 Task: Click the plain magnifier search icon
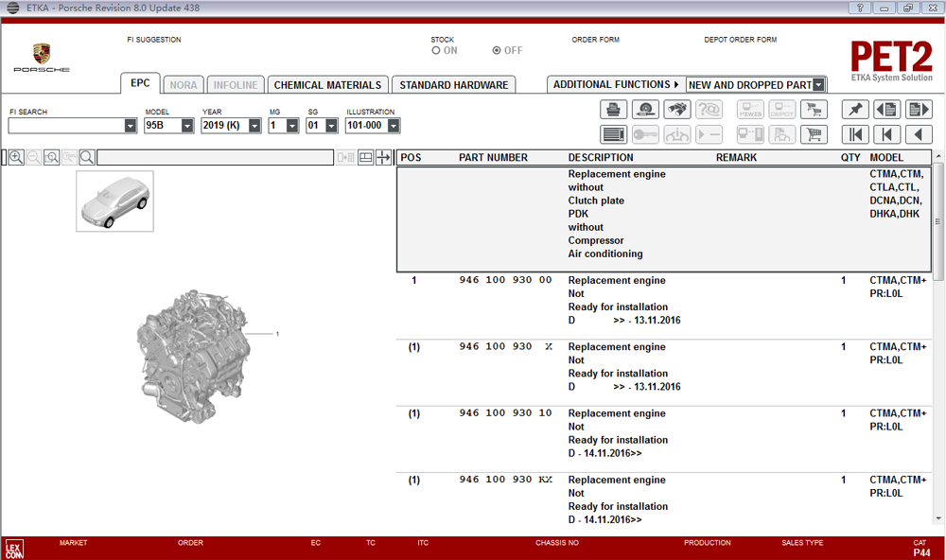point(87,157)
